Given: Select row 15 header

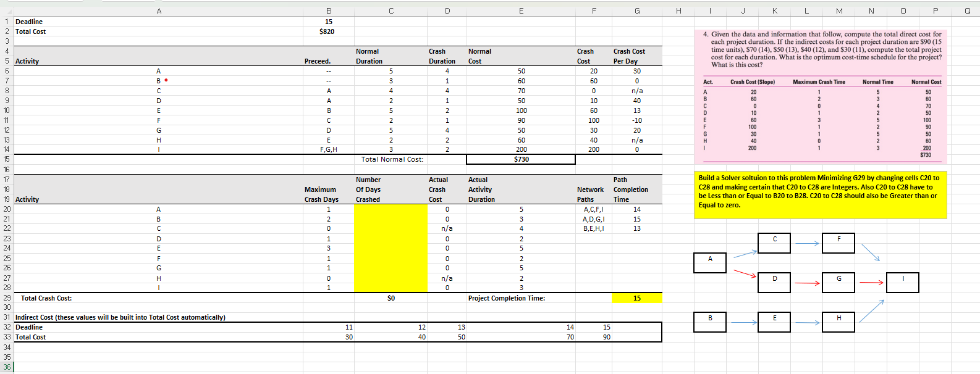Looking at the screenshot, I should 7,159.
